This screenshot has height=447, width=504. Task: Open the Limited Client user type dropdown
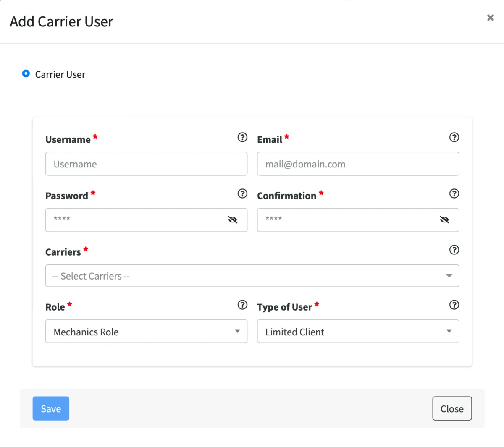coord(358,332)
